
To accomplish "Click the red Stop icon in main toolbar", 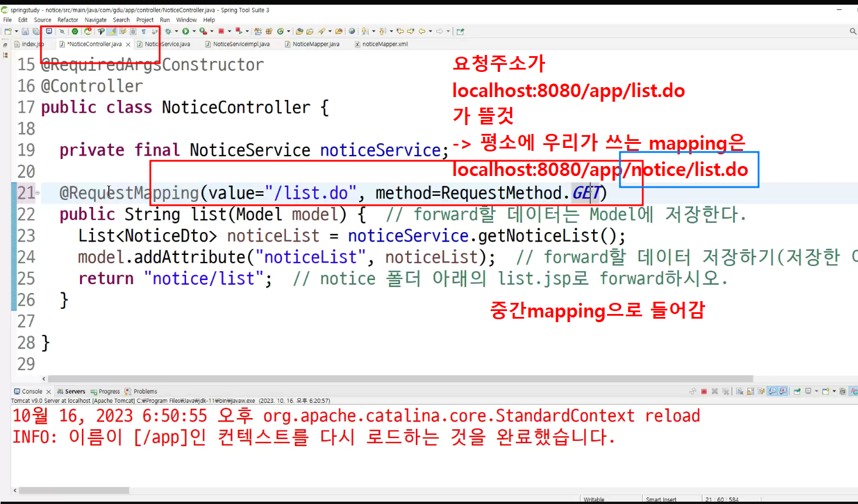I will click(x=221, y=32).
